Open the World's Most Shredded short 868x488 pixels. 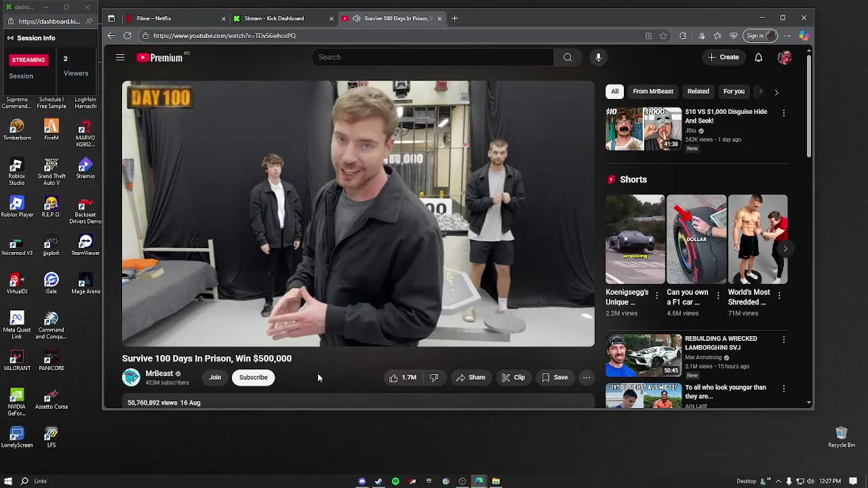click(757, 239)
